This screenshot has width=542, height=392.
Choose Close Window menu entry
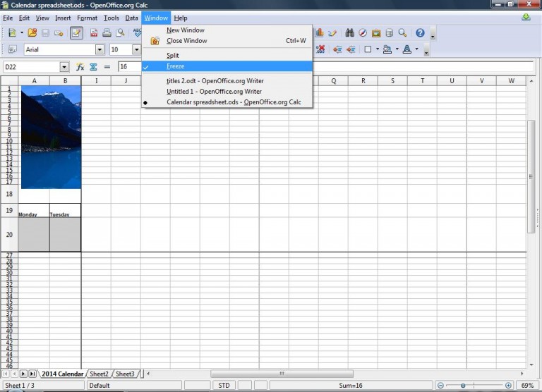(227, 41)
